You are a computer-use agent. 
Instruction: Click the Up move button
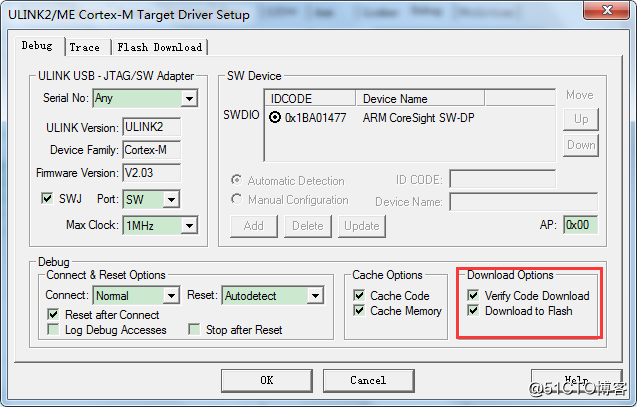(581, 119)
